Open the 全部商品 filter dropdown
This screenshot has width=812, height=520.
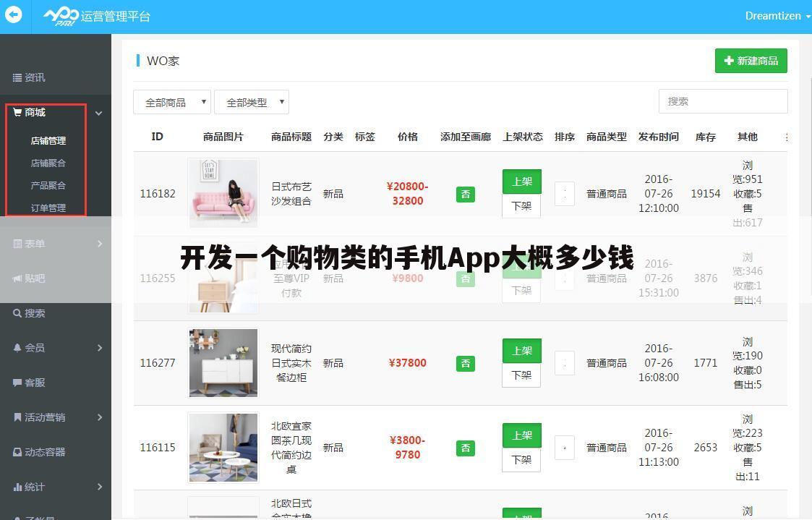point(172,102)
